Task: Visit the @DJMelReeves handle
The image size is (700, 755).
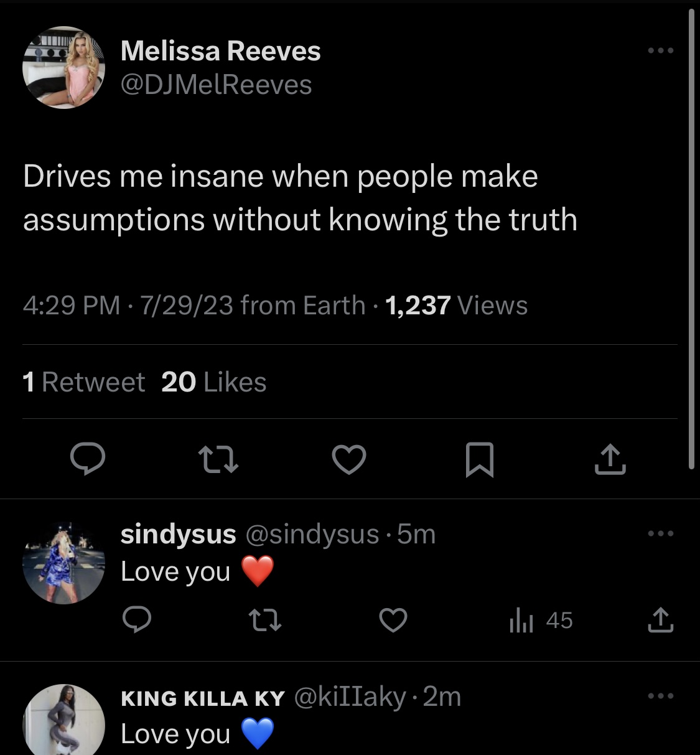Action: click(x=216, y=85)
